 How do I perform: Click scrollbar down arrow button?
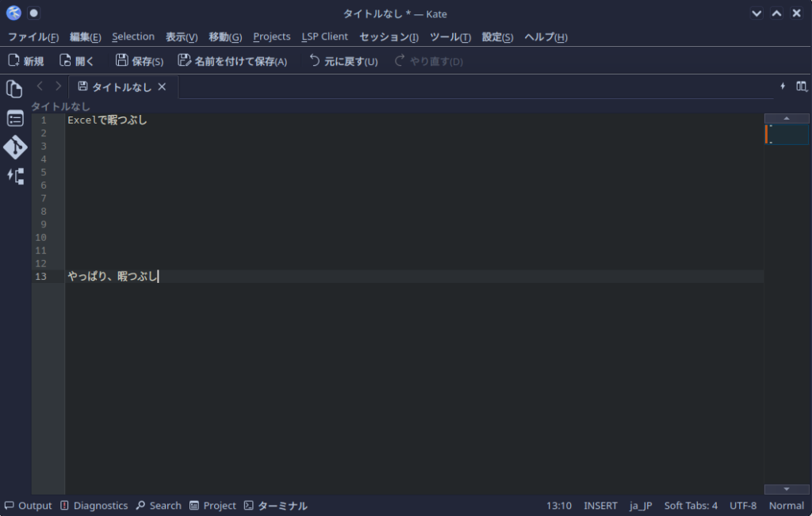coord(786,489)
